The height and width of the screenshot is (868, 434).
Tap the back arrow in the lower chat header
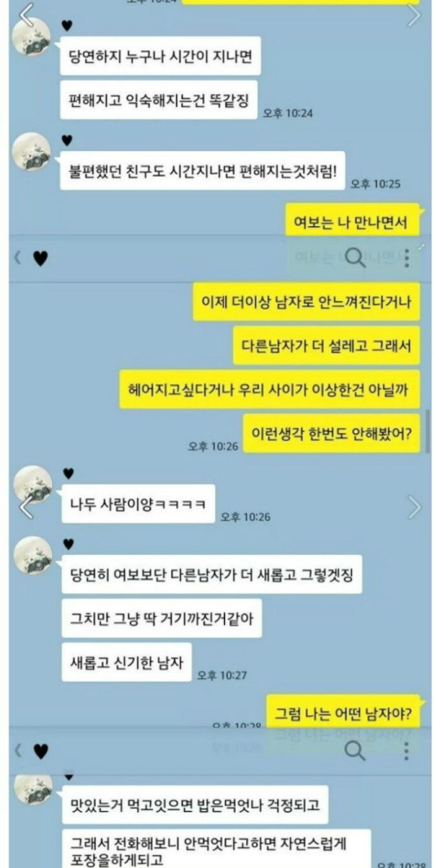pos(16,752)
